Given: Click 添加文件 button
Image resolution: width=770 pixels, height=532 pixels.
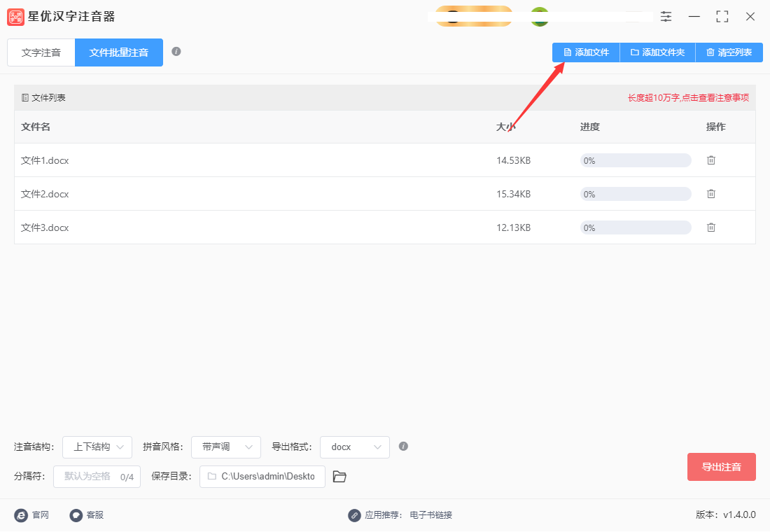Looking at the screenshot, I should 587,52.
